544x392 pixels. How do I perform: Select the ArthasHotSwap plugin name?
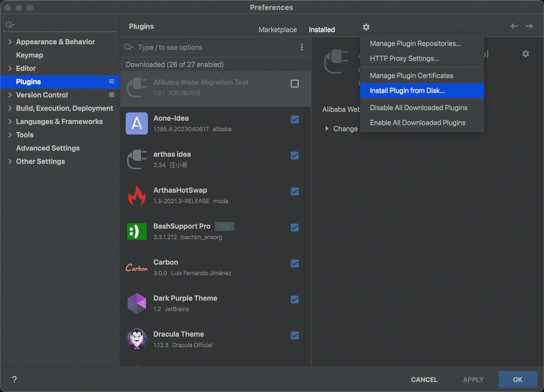(x=180, y=190)
